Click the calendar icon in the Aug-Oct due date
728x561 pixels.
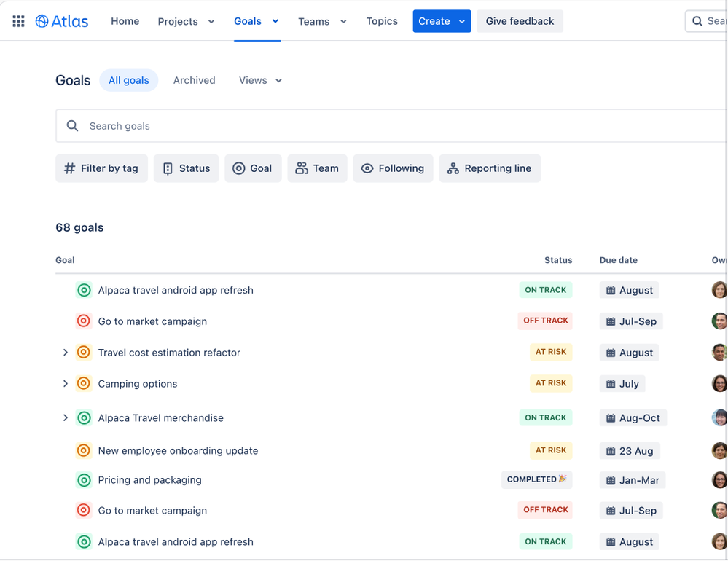(611, 418)
